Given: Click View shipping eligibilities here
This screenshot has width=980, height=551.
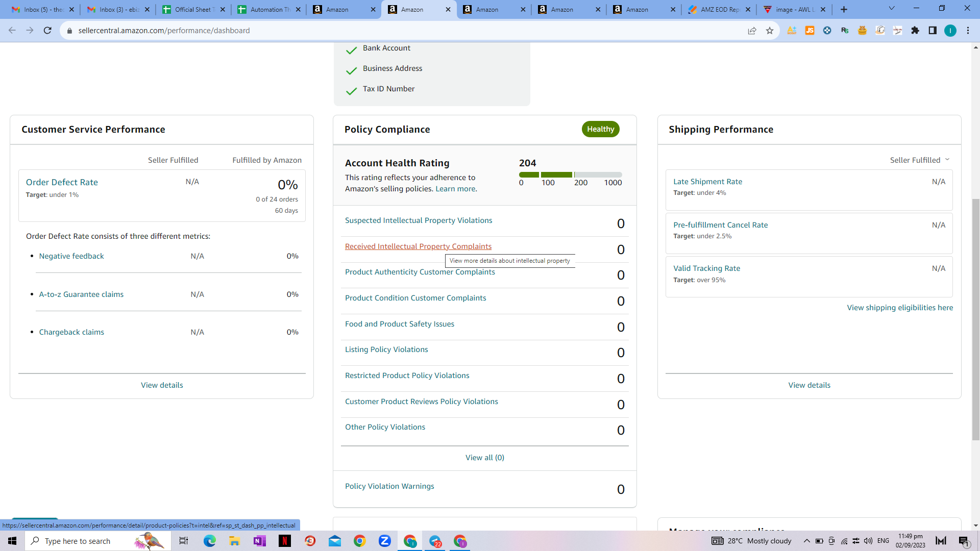Looking at the screenshot, I should pyautogui.click(x=900, y=308).
